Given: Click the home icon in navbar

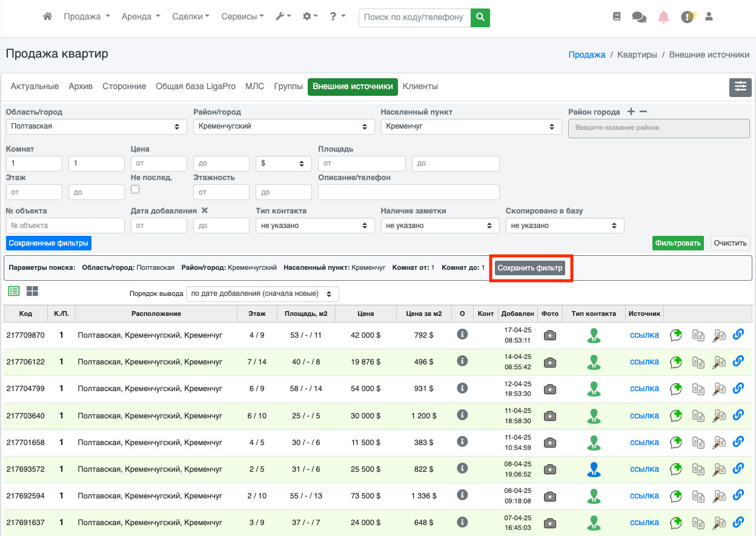Looking at the screenshot, I should (x=47, y=17).
